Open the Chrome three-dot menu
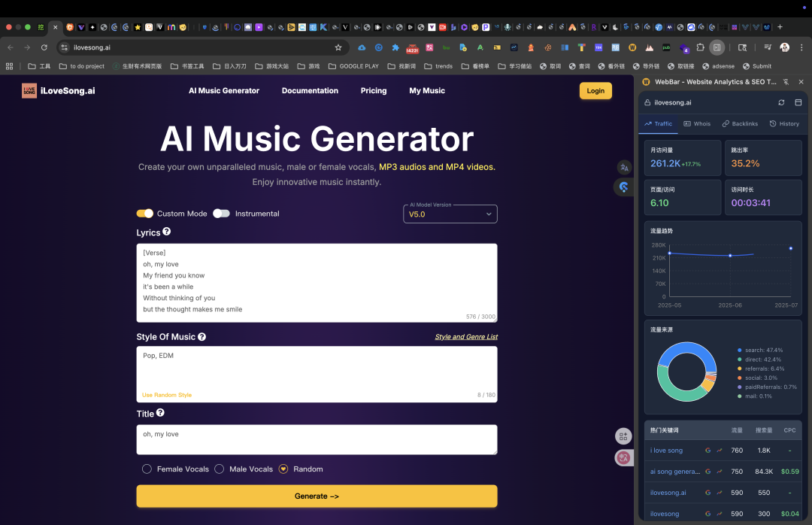This screenshot has height=525, width=812. pyautogui.click(x=801, y=47)
